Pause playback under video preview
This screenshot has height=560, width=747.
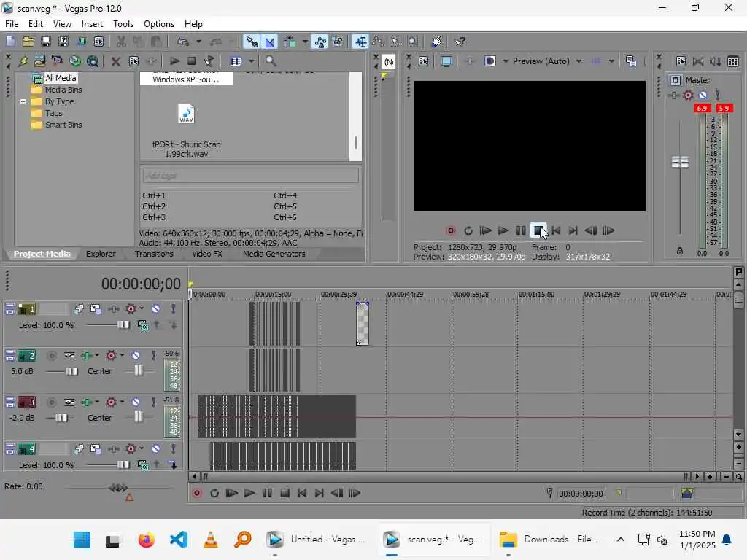tap(521, 230)
